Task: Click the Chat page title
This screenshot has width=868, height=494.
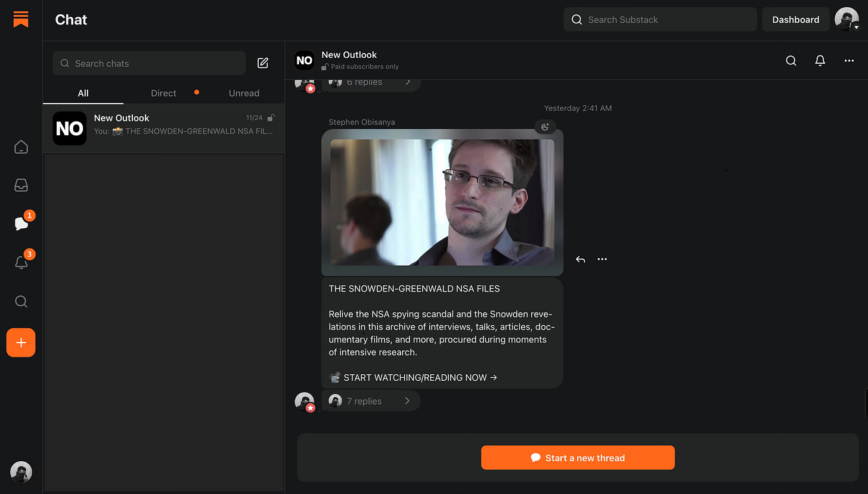Action: (71, 20)
